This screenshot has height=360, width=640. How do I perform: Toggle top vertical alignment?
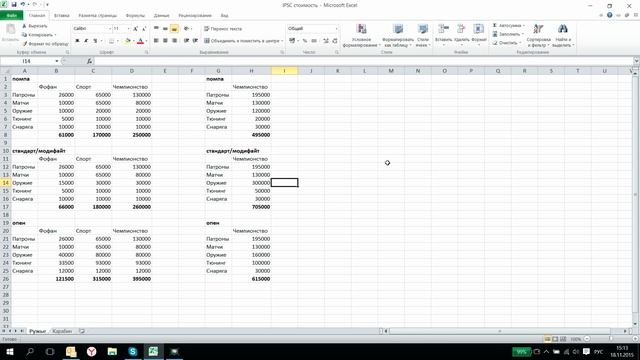click(156, 29)
